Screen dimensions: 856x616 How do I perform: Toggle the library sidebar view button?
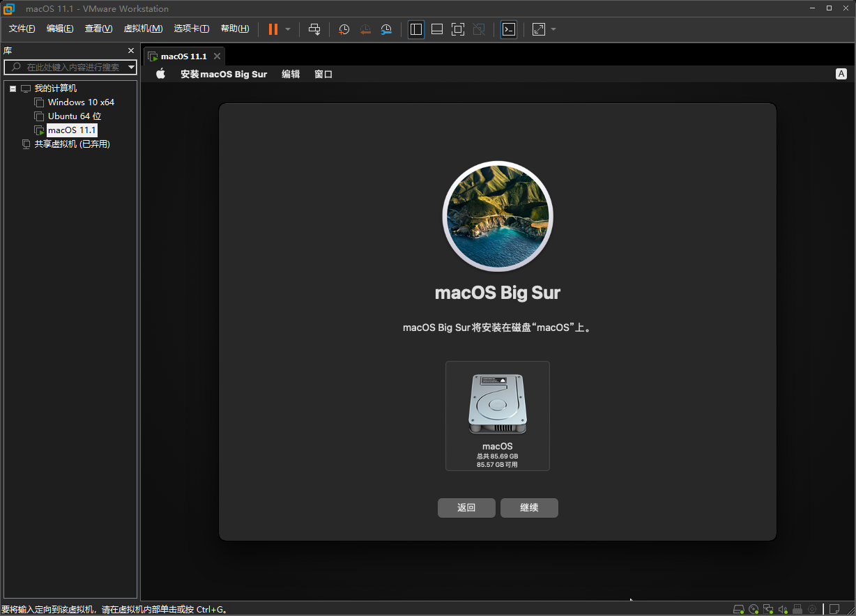point(416,29)
